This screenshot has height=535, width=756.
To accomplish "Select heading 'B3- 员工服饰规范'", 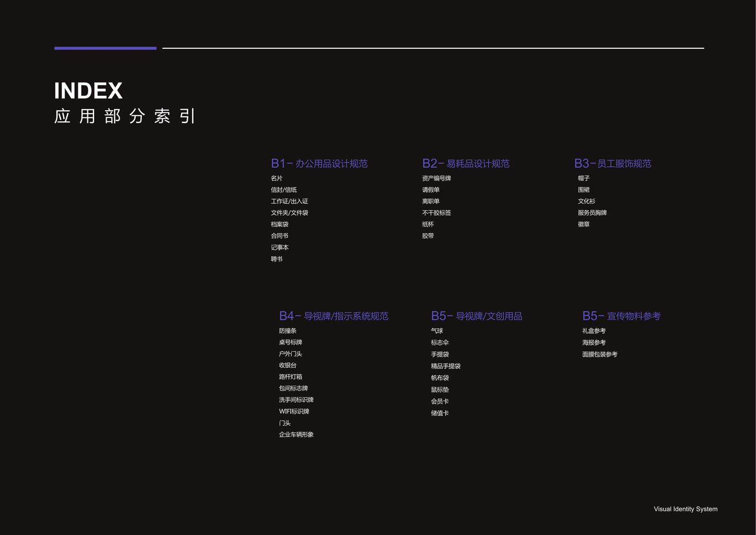I will point(613,163).
